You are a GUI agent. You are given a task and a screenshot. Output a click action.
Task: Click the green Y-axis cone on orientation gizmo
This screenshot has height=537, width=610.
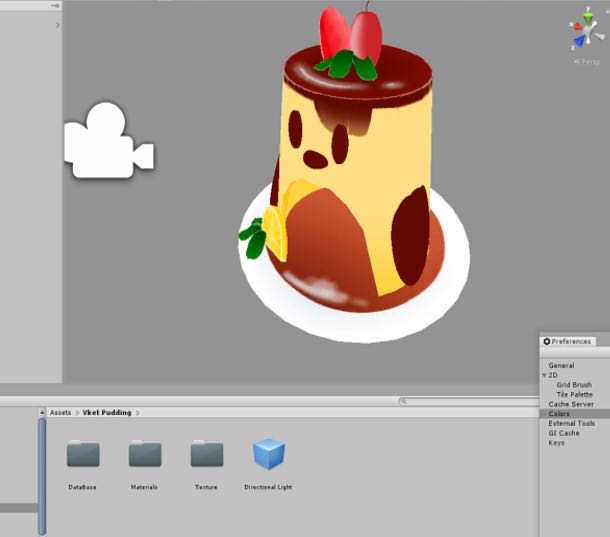coord(589,17)
